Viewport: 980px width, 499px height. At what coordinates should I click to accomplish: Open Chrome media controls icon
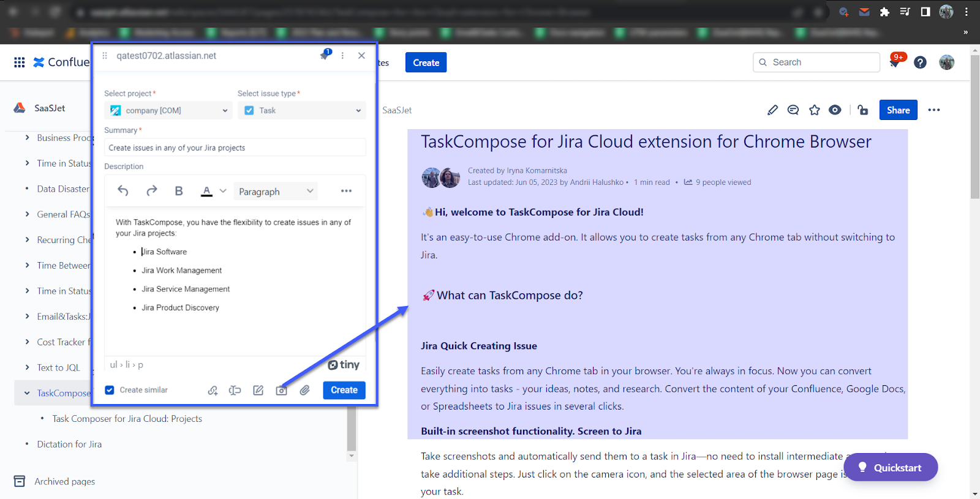[x=905, y=12]
